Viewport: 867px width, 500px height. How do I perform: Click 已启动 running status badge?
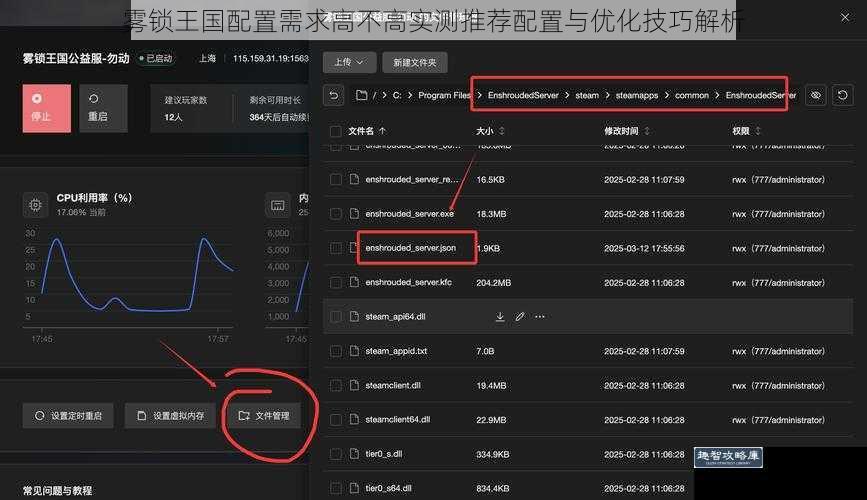[x=156, y=58]
